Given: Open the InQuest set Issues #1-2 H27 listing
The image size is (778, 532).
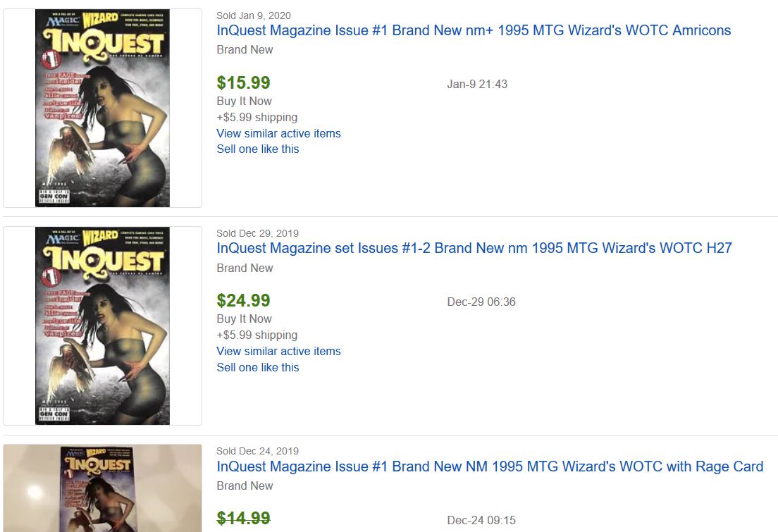Looking at the screenshot, I should click(474, 248).
